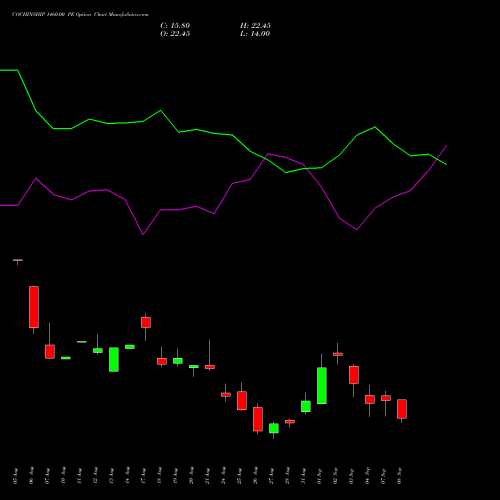The height and width of the screenshot is (500, 500).
Task: Click the 10 Aug date label
Action: tap(63, 476)
